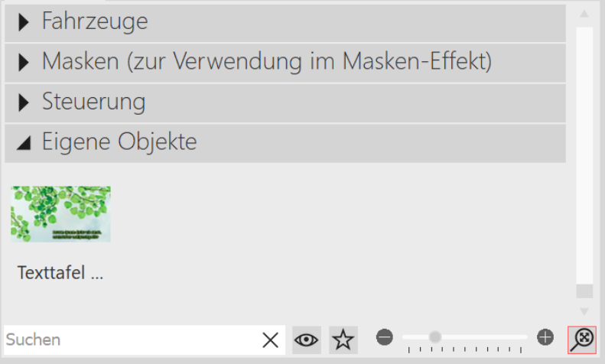This screenshot has width=605, height=364.
Task: Decrease thumbnail size with the minus icon
Action: 385,336
